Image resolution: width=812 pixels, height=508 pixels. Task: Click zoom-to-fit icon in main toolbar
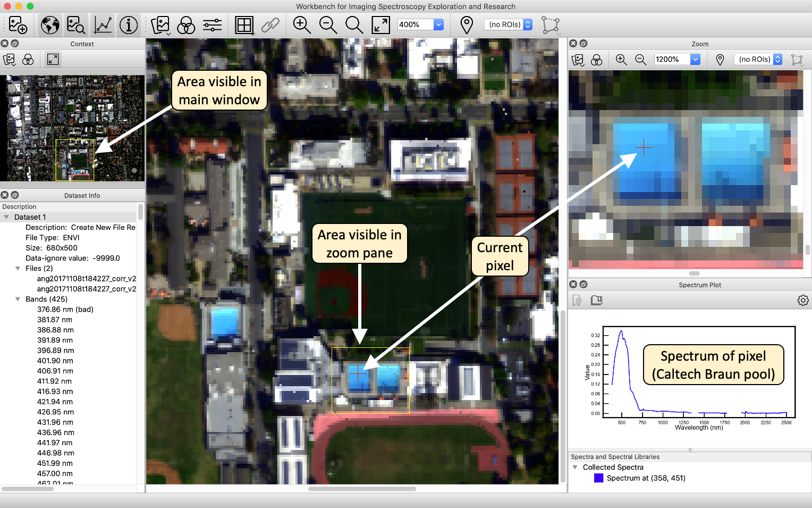[380, 25]
